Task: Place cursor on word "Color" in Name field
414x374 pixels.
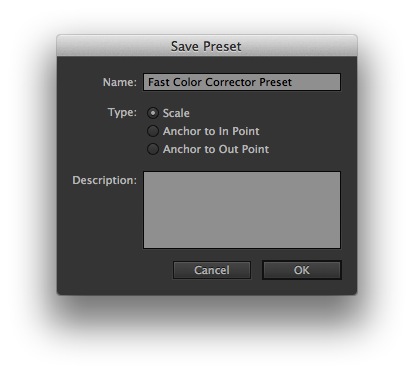Action: coord(187,82)
